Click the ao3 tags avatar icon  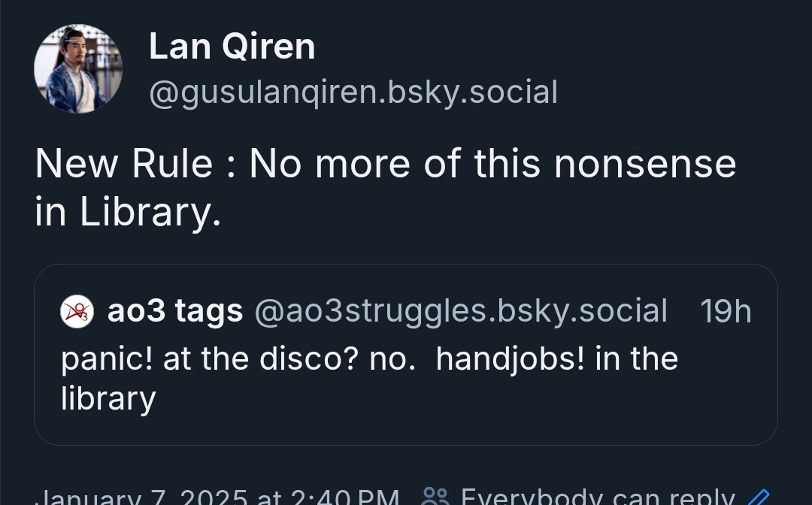[77, 311]
